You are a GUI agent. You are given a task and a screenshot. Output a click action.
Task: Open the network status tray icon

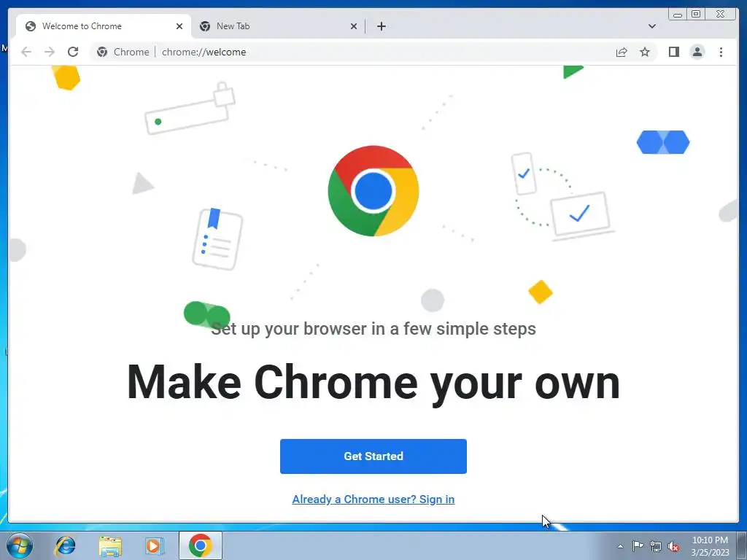tap(656, 546)
